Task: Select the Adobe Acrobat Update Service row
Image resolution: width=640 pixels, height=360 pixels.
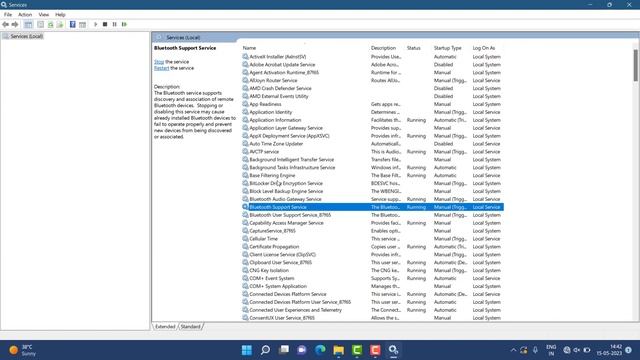Action: [373, 64]
